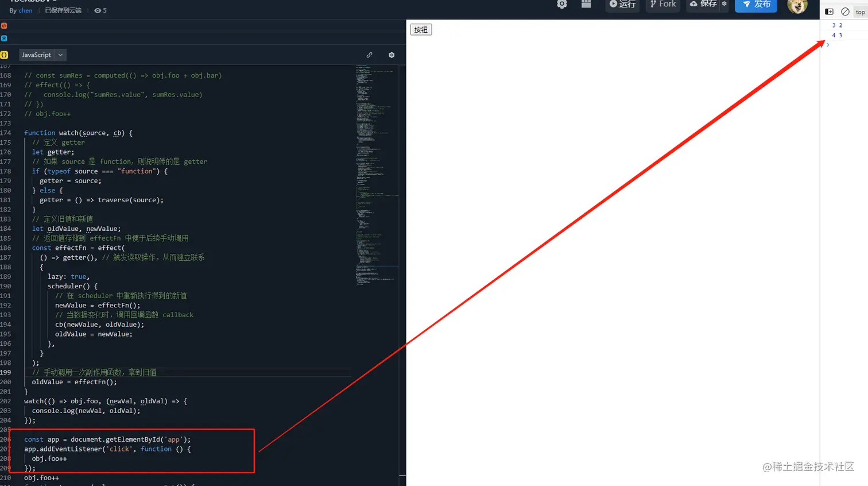Click the yellow JavaScript panel icon
Image resolution: width=868 pixels, height=486 pixels.
click(4, 55)
